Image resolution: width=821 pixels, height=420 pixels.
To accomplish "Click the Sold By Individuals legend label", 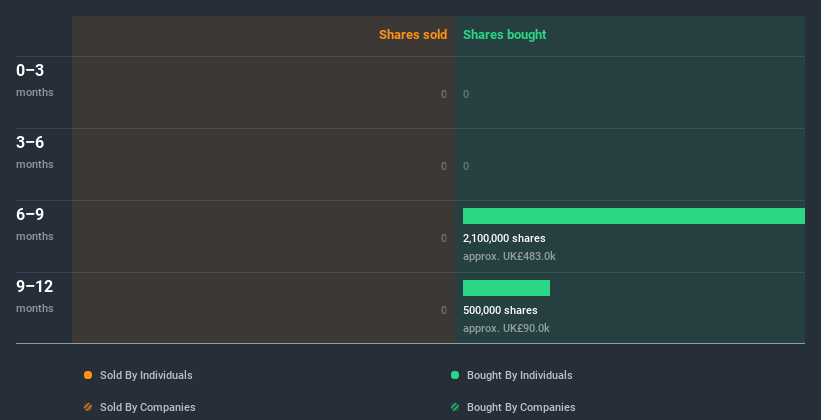I will pyautogui.click(x=146, y=375).
